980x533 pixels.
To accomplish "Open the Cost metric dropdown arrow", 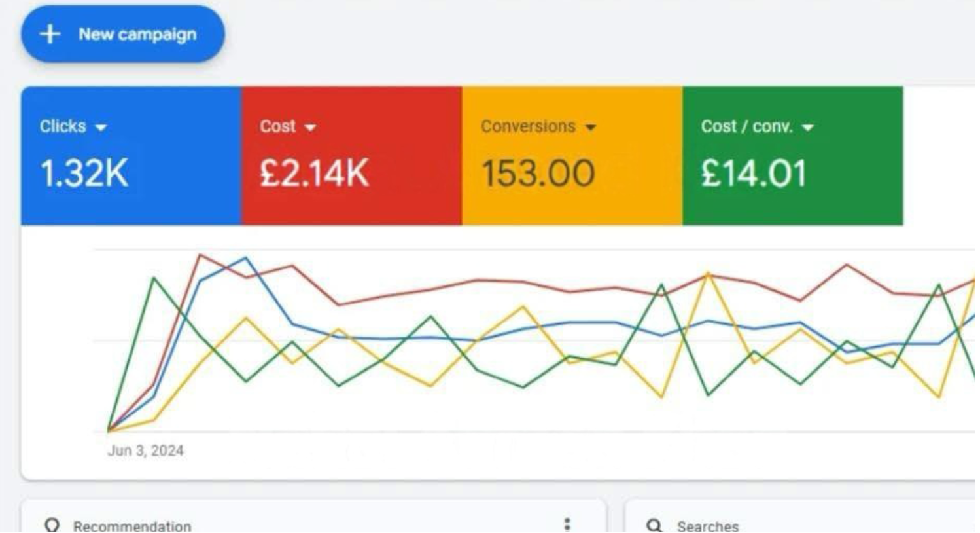I will point(310,127).
